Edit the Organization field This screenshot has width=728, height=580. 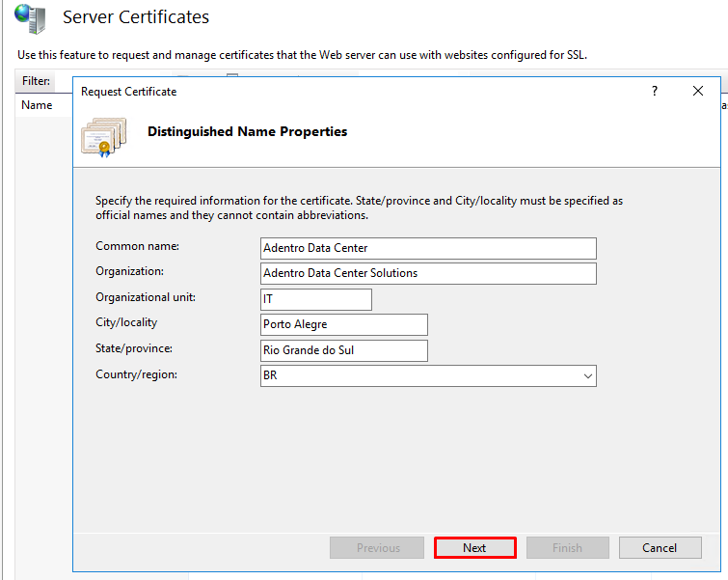click(x=428, y=273)
